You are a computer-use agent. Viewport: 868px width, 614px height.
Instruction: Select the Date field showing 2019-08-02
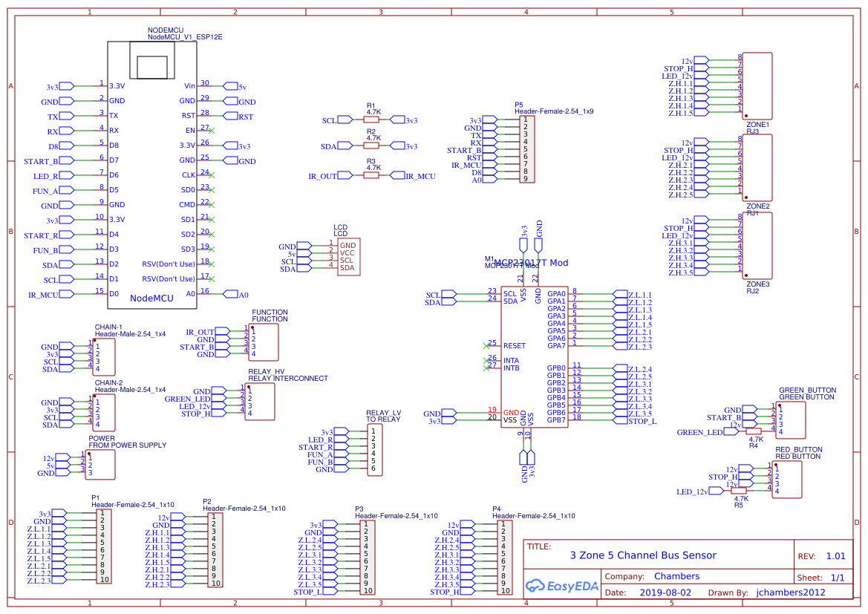click(665, 592)
